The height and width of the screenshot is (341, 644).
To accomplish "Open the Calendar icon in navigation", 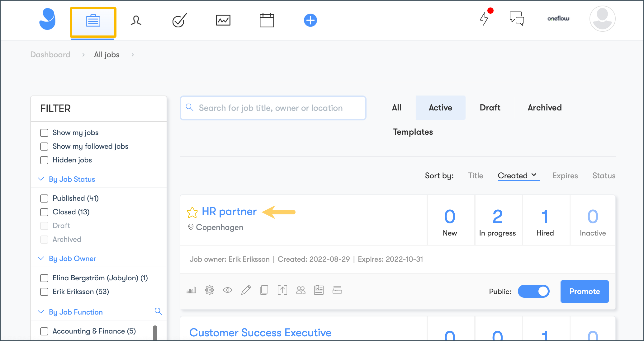I will coord(267,20).
